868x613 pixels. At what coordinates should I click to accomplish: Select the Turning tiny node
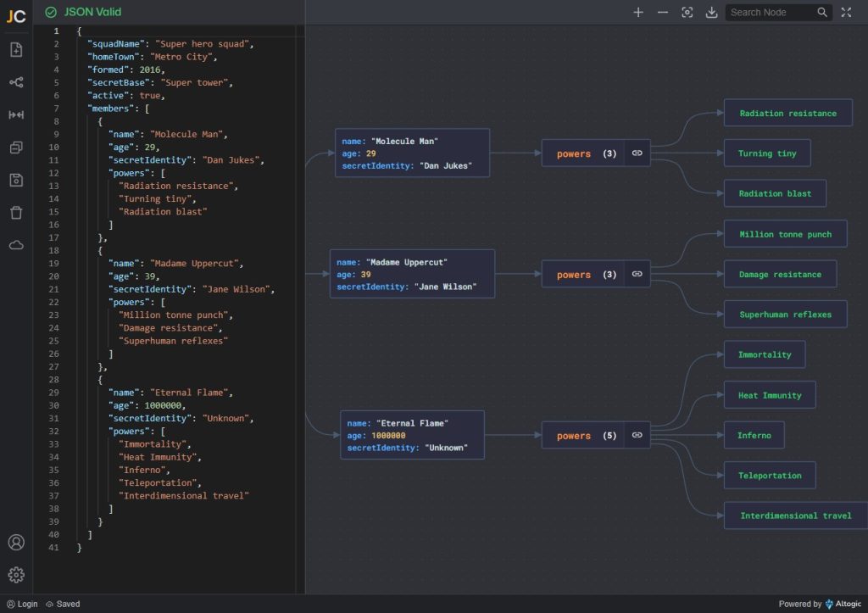tap(767, 153)
